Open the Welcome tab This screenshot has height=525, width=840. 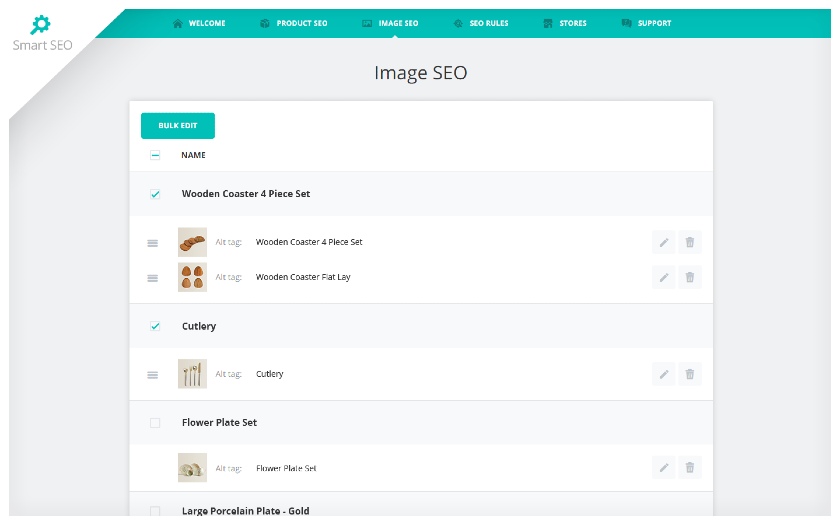point(199,24)
